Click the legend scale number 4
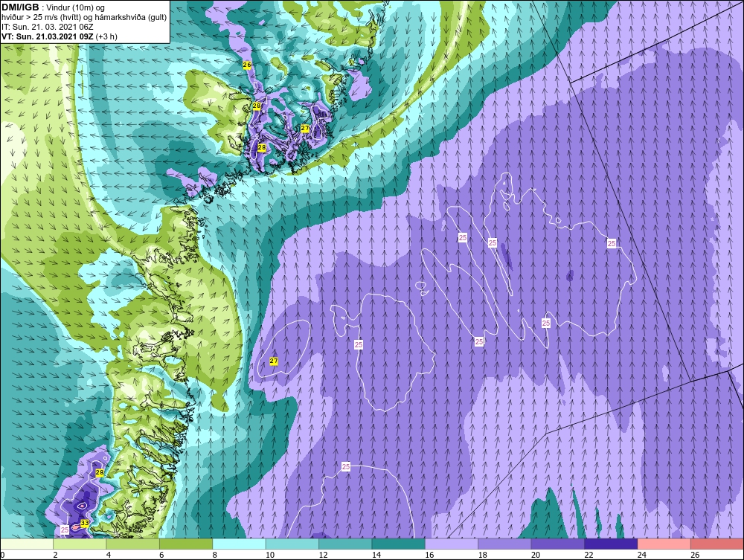 point(109,555)
